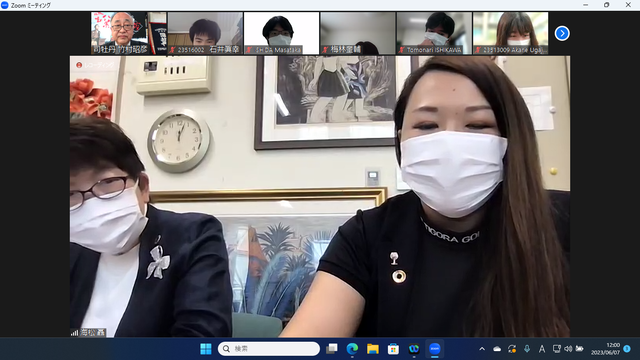Screen dimensions: 640x360
Task: Click muted microphone icon on Tomonari ISHIKAWA thumbnail
Action: click(x=402, y=50)
